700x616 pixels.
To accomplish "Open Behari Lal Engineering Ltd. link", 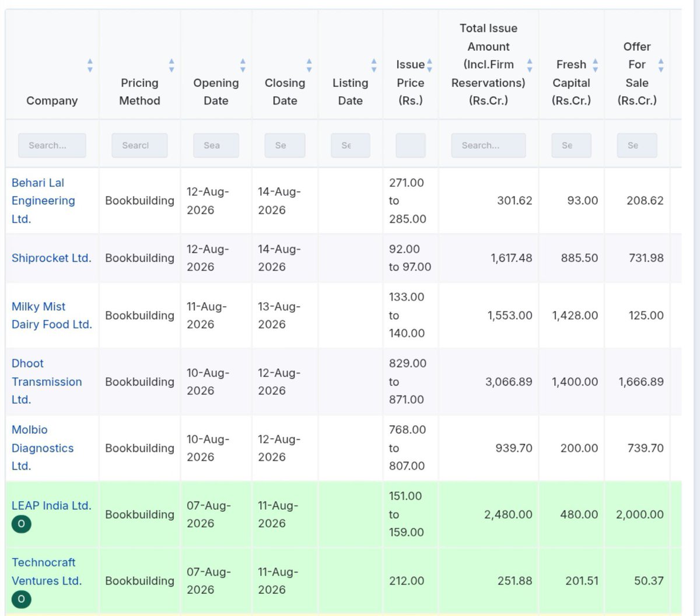I will [43, 201].
